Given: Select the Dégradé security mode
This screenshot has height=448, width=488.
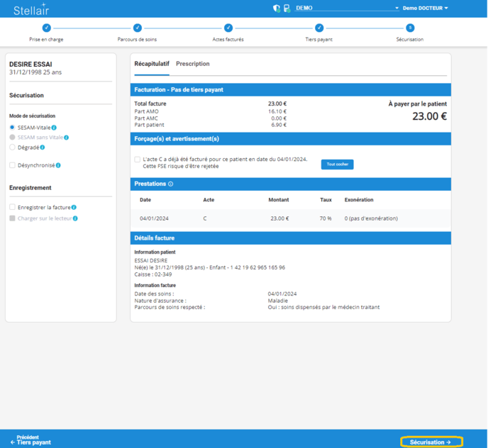Looking at the screenshot, I should pos(12,147).
